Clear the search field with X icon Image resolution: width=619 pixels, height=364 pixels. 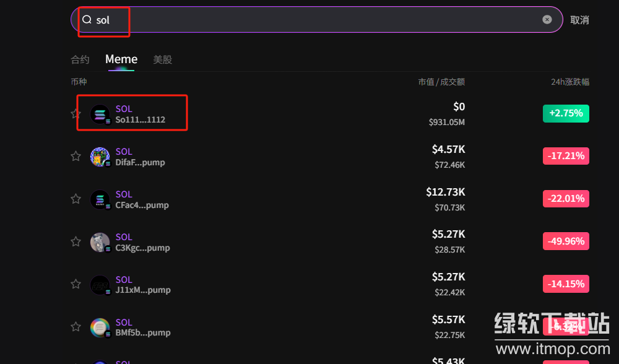click(547, 20)
